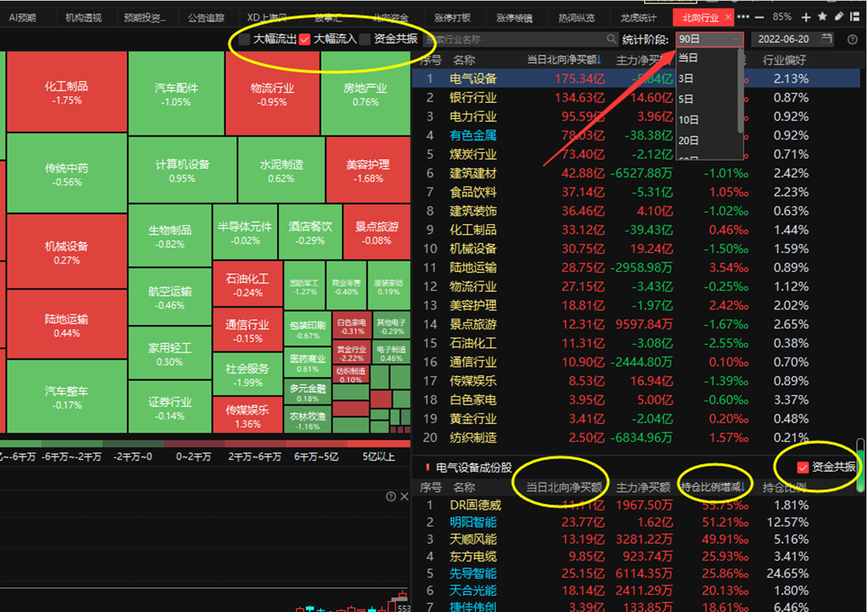Switch to the 机构透视 tab
Viewport: 868px width, 612px height.
83,17
